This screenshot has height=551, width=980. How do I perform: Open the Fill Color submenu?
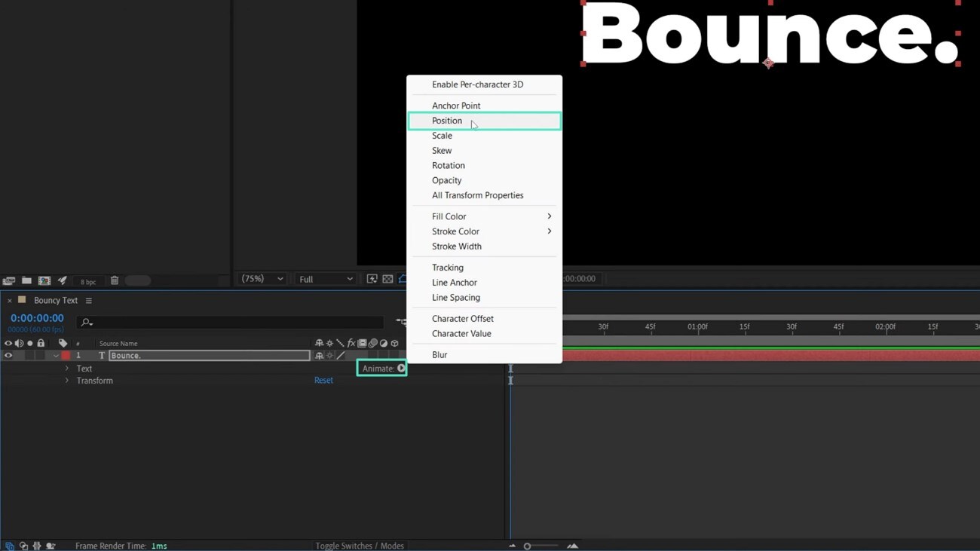pyautogui.click(x=484, y=216)
